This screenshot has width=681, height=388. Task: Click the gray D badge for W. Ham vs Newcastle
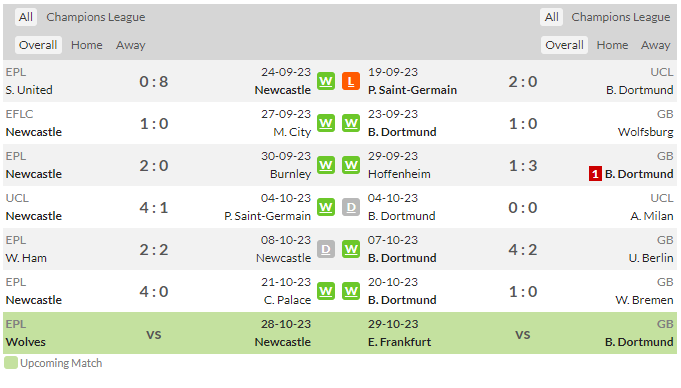[x=326, y=249]
